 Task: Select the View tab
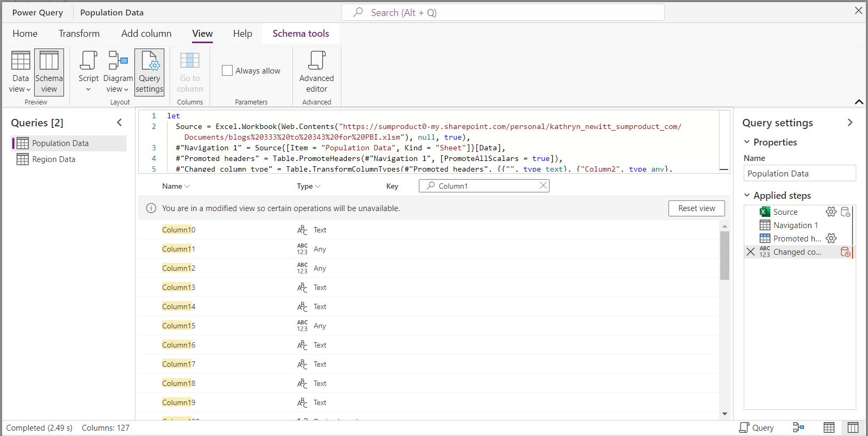point(202,34)
